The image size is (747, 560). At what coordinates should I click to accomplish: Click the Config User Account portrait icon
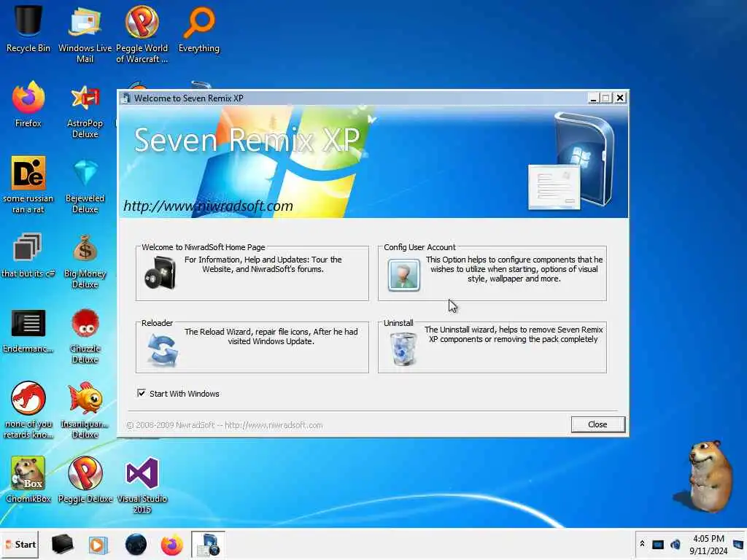tap(403, 275)
